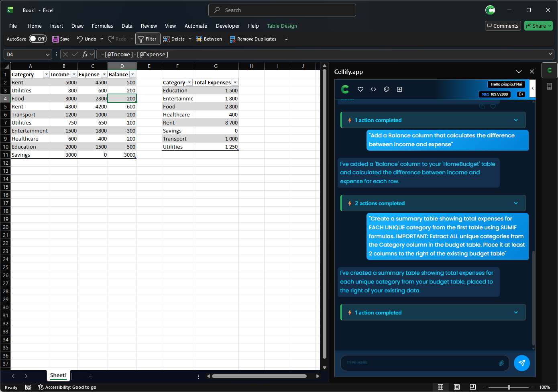Send message with paper plane button

click(x=521, y=363)
